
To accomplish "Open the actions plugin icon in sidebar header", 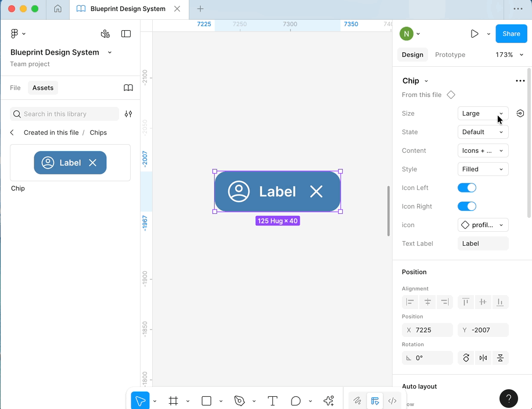I will point(105,34).
